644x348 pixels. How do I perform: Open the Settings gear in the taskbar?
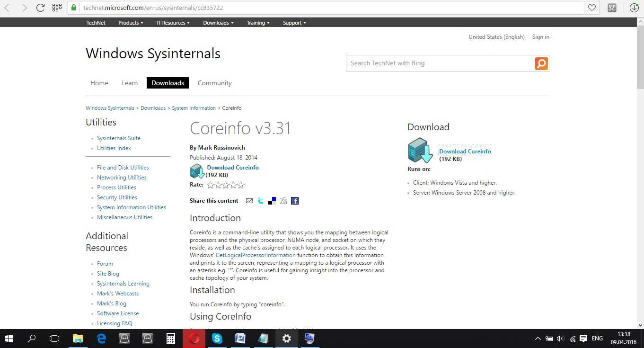tap(287, 339)
